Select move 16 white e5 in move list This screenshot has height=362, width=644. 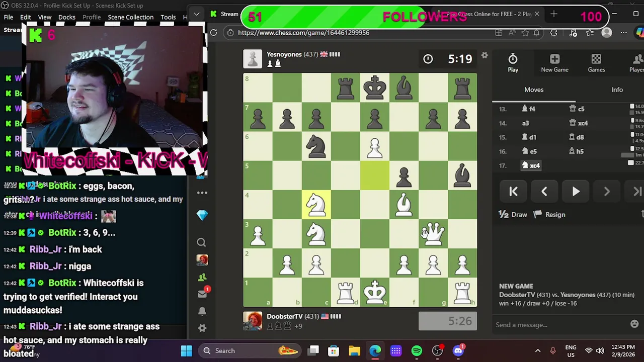click(530, 151)
